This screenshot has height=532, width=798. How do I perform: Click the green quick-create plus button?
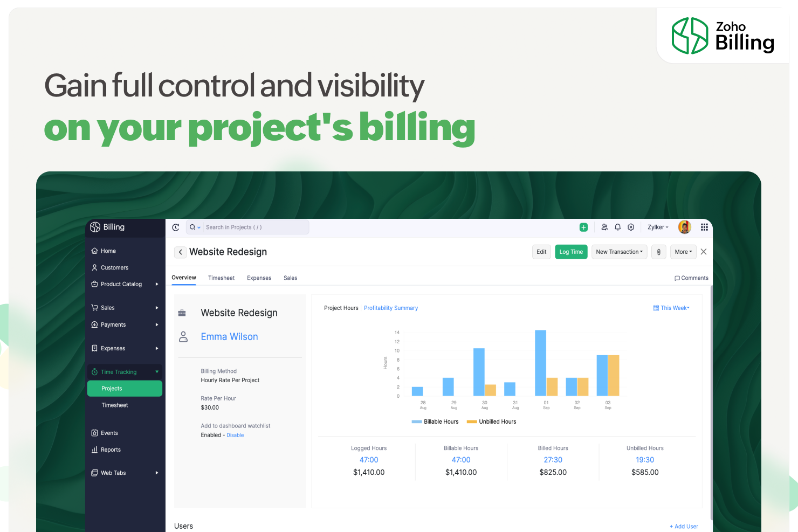pos(583,227)
